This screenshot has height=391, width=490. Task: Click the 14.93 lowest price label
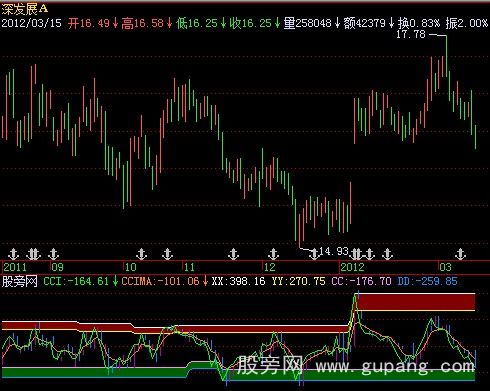tap(334, 251)
